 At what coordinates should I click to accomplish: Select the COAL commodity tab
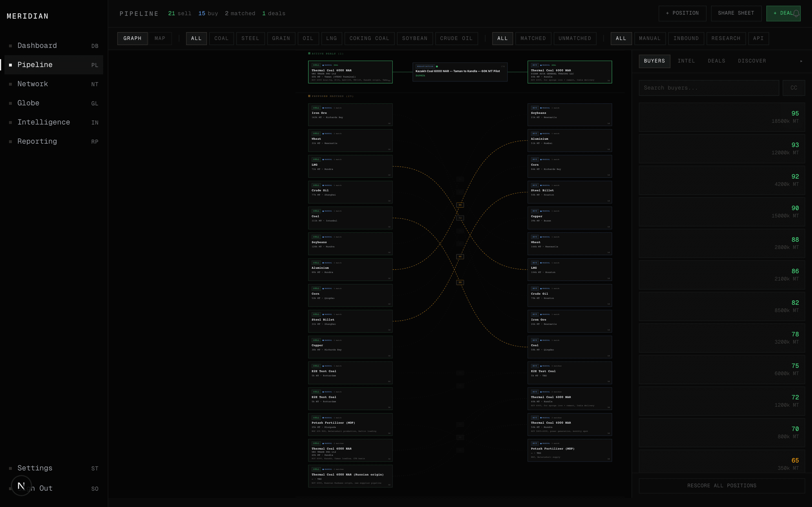221,38
